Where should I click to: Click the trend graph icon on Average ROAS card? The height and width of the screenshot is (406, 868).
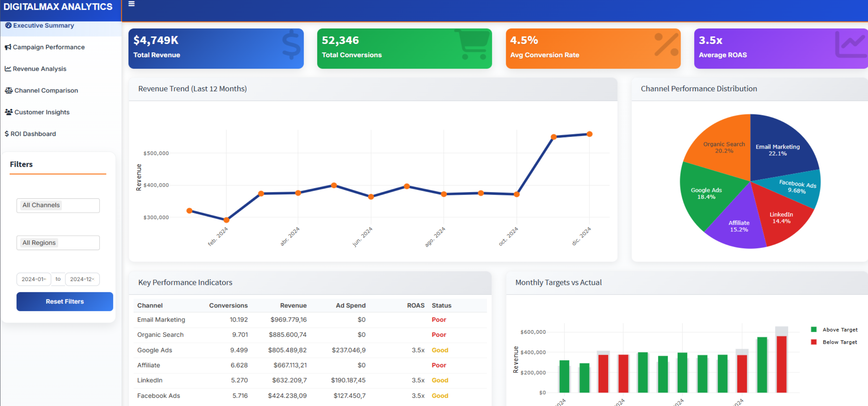(851, 45)
